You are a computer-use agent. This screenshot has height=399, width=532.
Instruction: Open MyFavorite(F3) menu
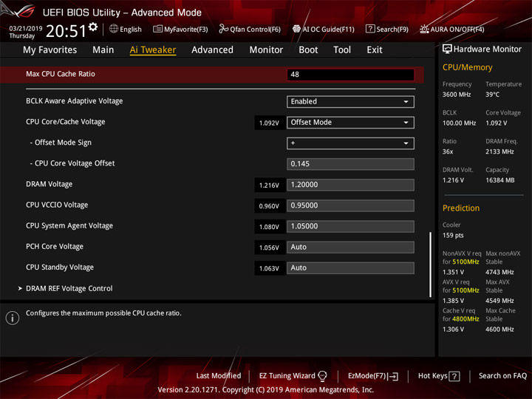pos(180,29)
